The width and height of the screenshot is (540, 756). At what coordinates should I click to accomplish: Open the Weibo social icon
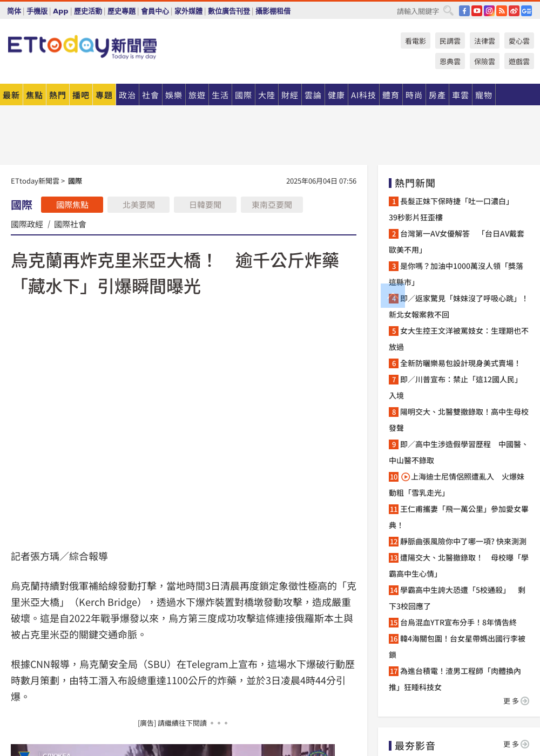pyautogui.click(x=514, y=11)
